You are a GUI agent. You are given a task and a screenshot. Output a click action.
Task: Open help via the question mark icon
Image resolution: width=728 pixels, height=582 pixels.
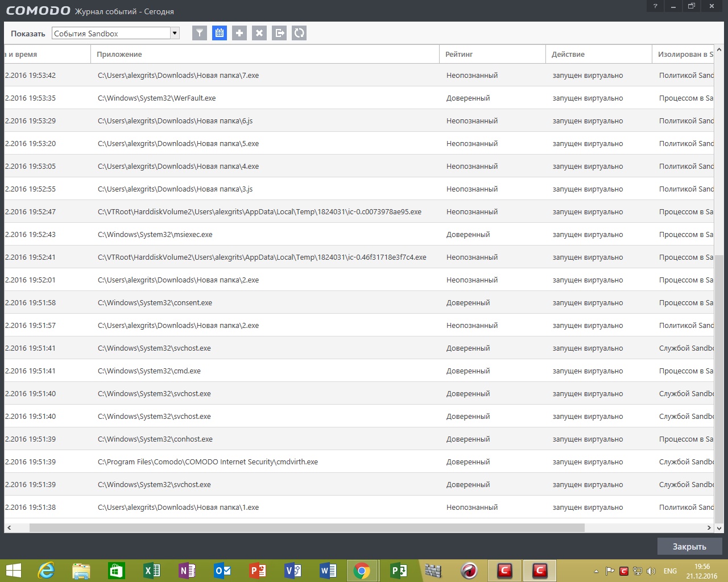tap(655, 6)
